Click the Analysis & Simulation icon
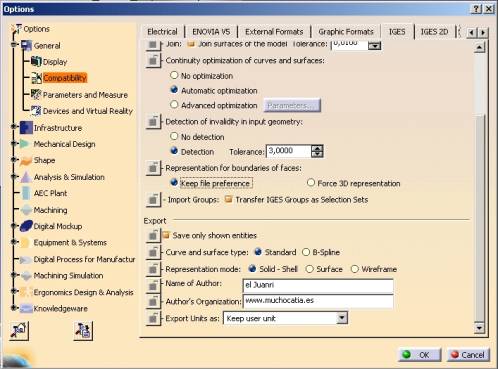This screenshot has width=498, height=369. (x=26, y=177)
